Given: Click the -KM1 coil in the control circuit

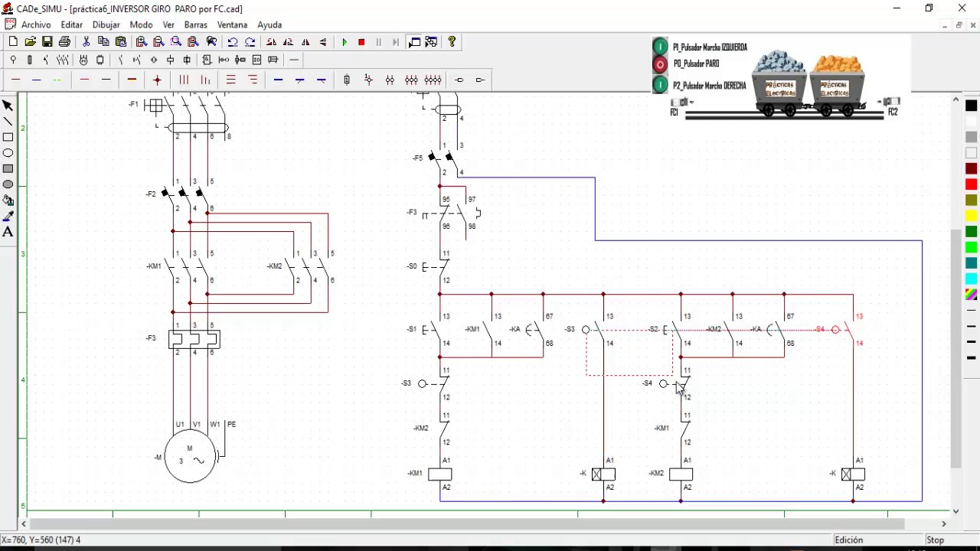Looking at the screenshot, I should pos(440,474).
